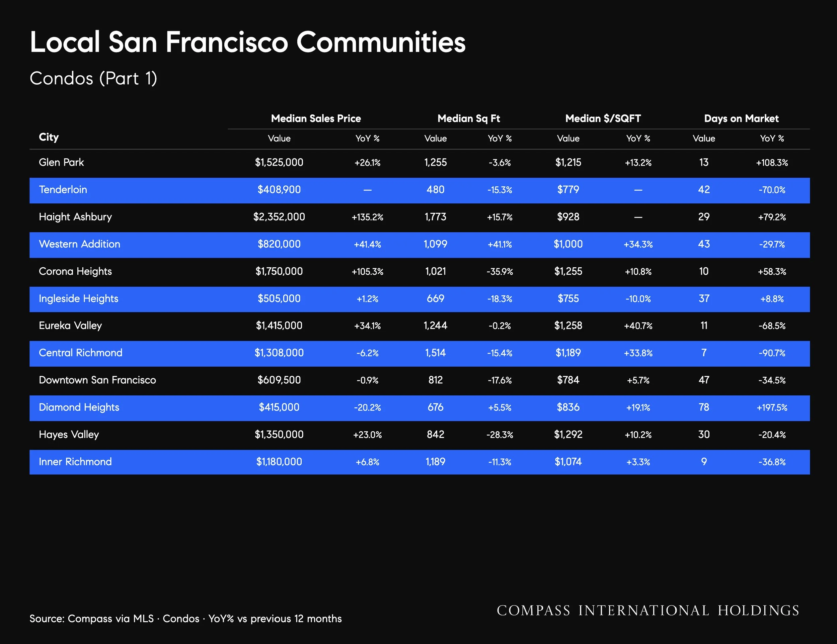Click Downtown San Francisco's $609,500 price
This screenshot has width=837, height=644.
click(x=279, y=380)
